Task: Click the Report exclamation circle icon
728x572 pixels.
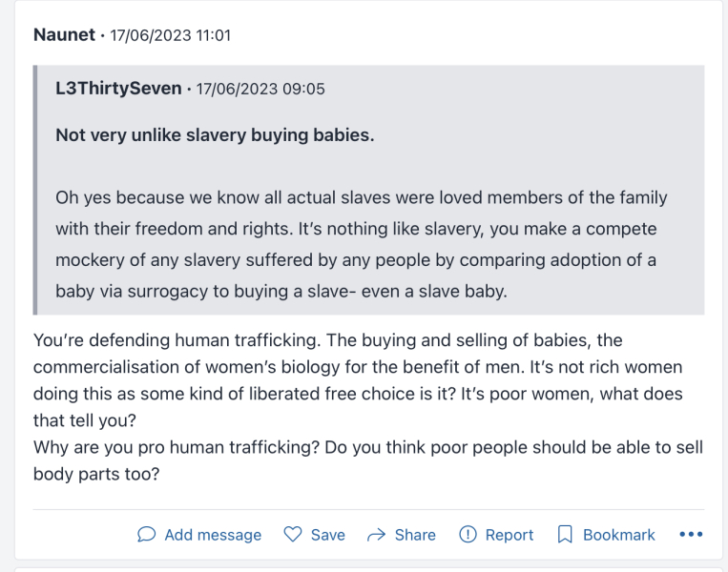Action: [x=468, y=535]
